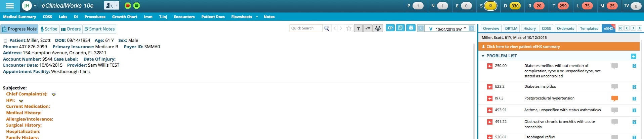Open the Smart Notes button
644x139 pixels.
point(99,29)
